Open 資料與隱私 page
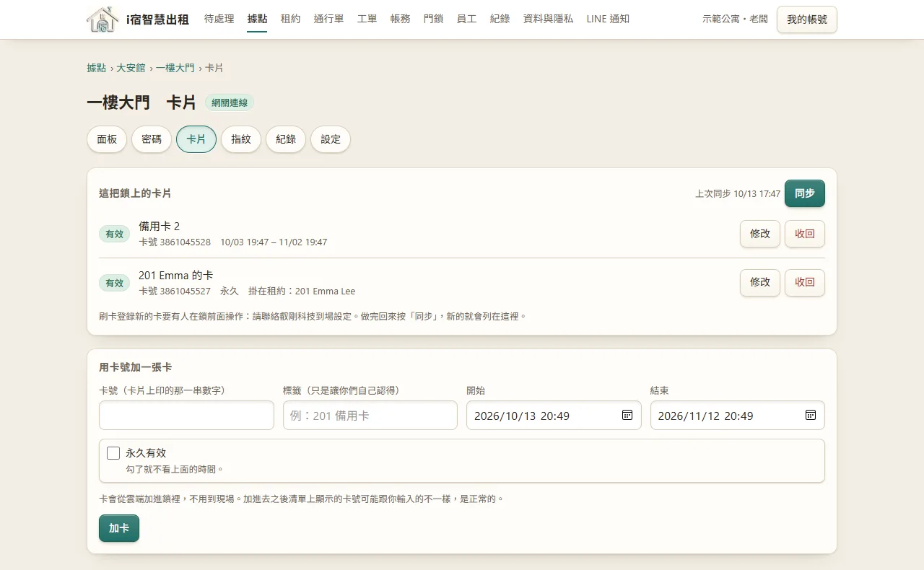The width and height of the screenshot is (924, 570). point(549,19)
